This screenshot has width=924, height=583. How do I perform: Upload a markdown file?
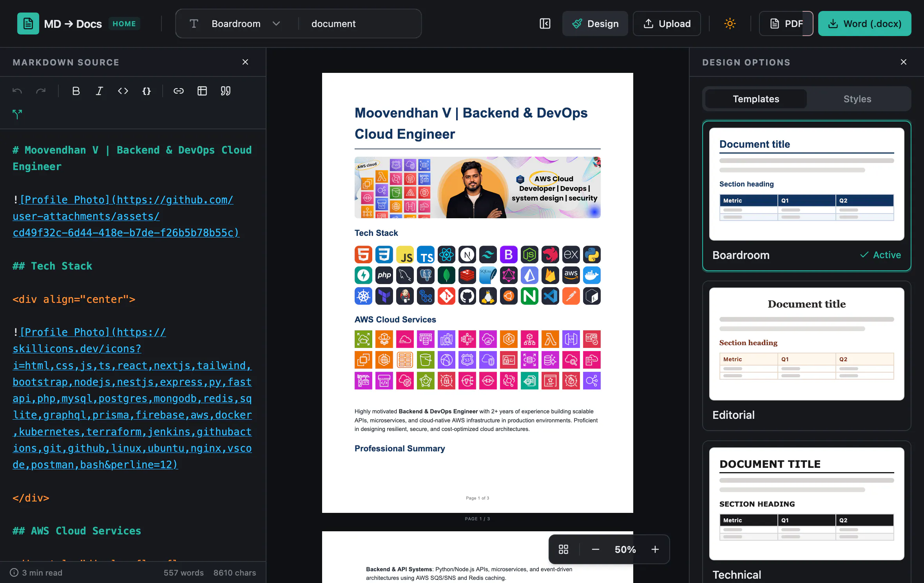pos(667,24)
